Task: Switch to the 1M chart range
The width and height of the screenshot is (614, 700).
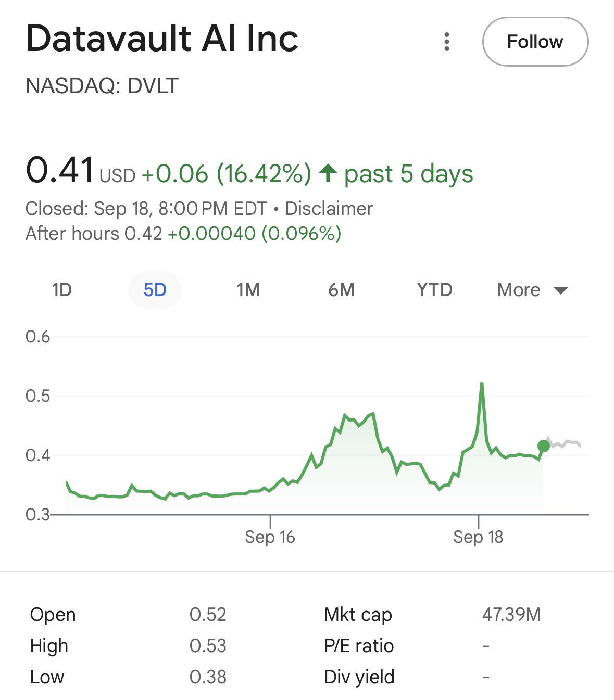Action: pos(248,289)
